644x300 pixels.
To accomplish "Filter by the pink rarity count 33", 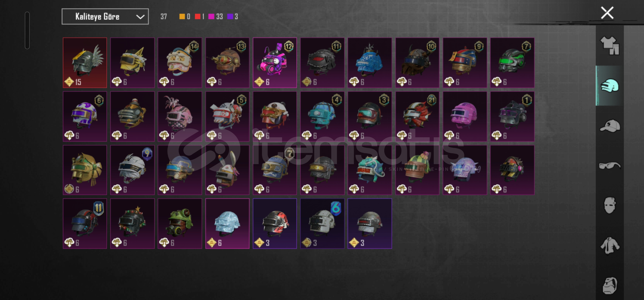I will [216, 17].
